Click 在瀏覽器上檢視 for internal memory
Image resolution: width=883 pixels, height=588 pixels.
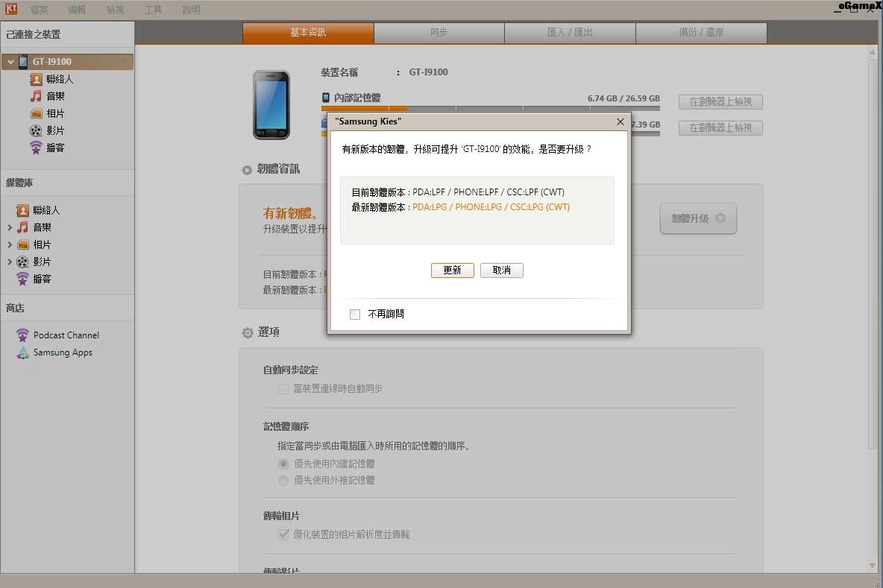click(x=720, y=102)
